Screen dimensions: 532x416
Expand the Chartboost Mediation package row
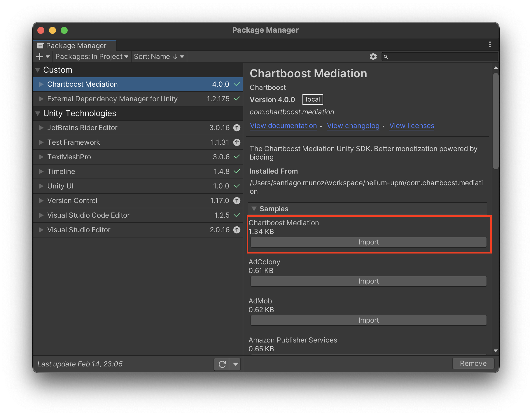41,84
